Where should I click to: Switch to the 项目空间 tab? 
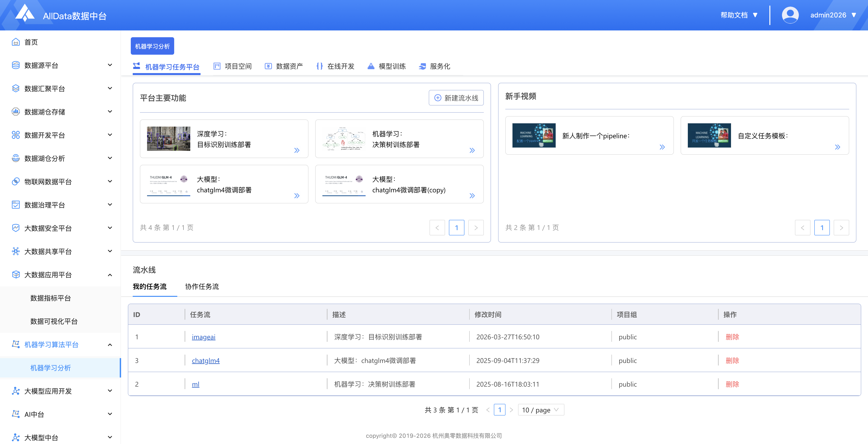pyautogui.click(x=232, y=66)
